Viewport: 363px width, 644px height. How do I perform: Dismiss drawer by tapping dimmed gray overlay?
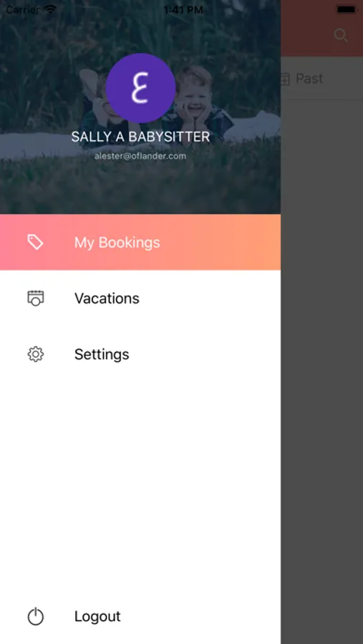322,370
